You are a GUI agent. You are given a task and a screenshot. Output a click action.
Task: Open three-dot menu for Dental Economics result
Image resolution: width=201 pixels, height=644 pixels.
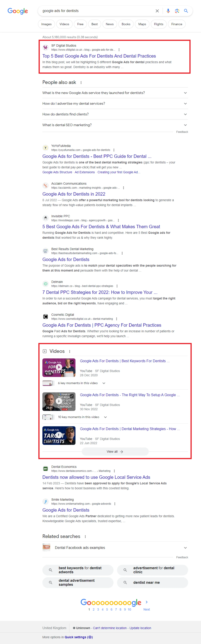(114, 471)
